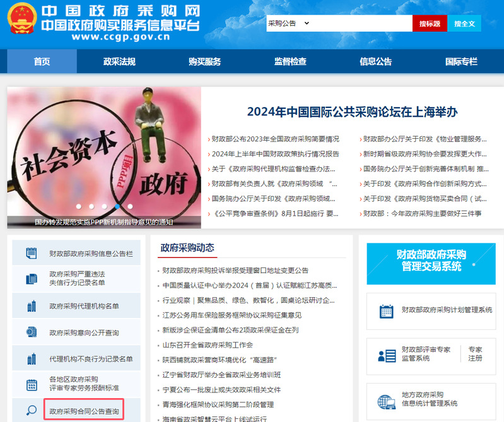Open 新版涉企保证金清单公布2项政采保证金在列
Screen dimensions: 504x422
(x=230, y=330)
